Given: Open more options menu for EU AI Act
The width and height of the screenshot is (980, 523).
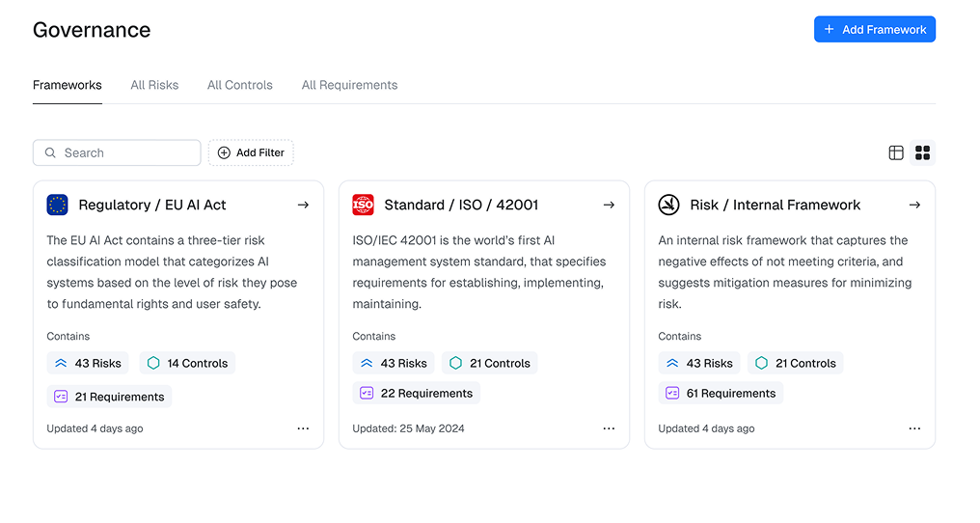Looking at the screenshot, I should coord(303,428).
